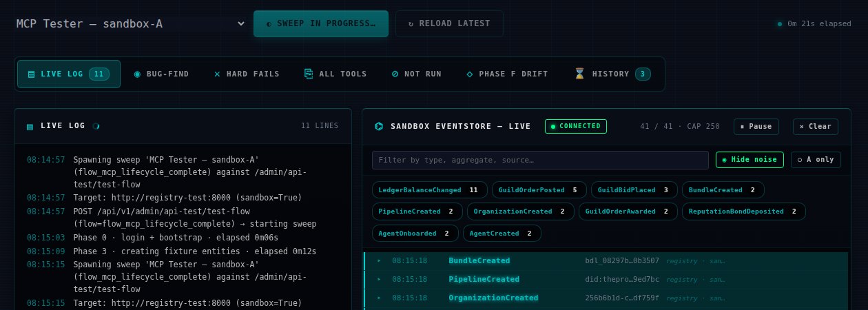Click the All Tools tab icon

point(309,74)
